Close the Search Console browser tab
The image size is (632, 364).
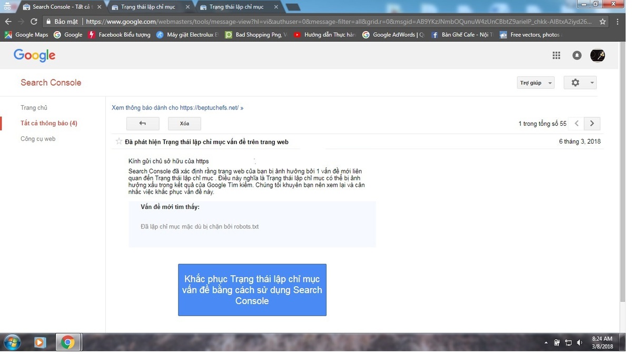(x=99, y=7)
